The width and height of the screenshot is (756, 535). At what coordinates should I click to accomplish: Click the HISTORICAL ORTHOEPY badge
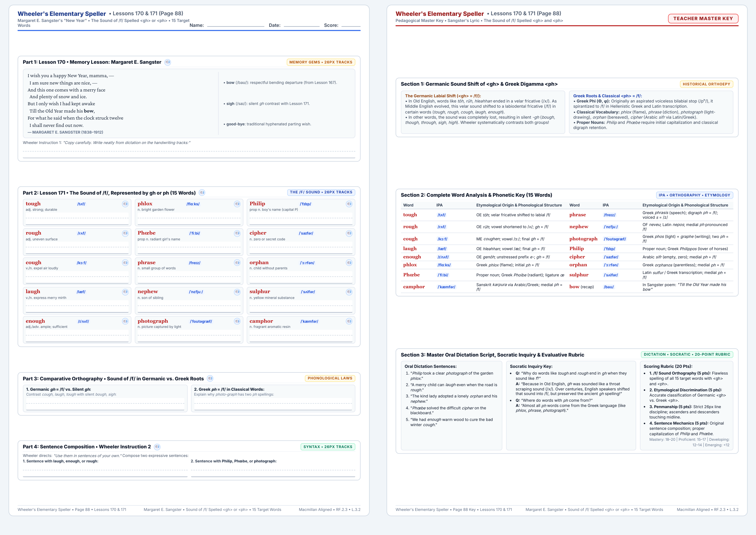coord(706,84)
